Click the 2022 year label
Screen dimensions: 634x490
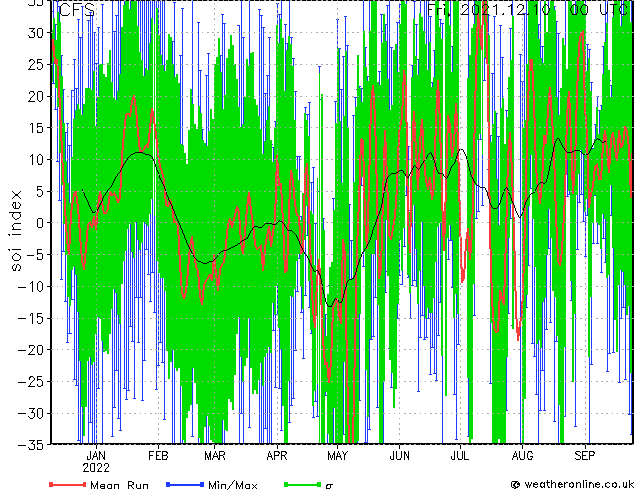[96, 468]
